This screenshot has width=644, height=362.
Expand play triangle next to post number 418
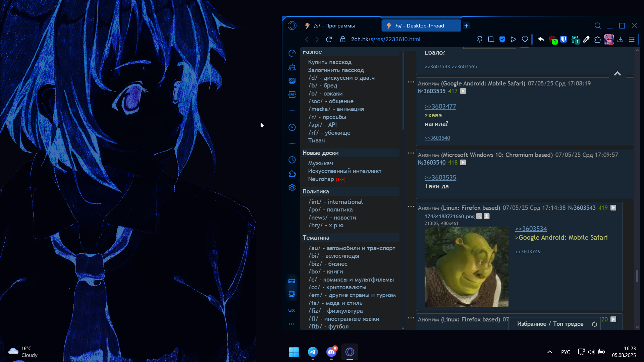pos(463,163)
